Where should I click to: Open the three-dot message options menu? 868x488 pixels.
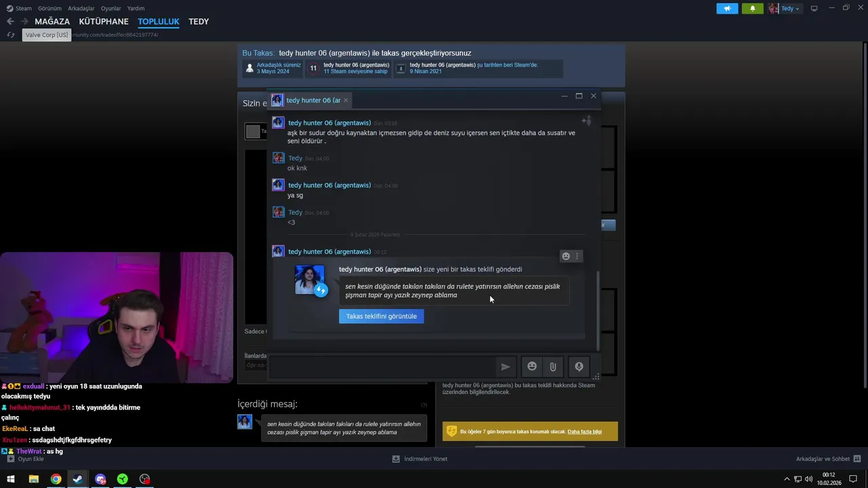577,256
